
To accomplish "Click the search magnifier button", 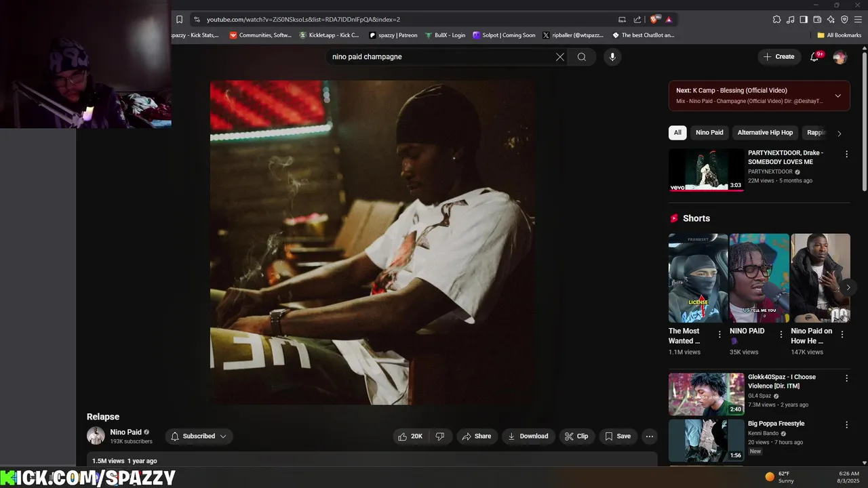I will point(582,57).
